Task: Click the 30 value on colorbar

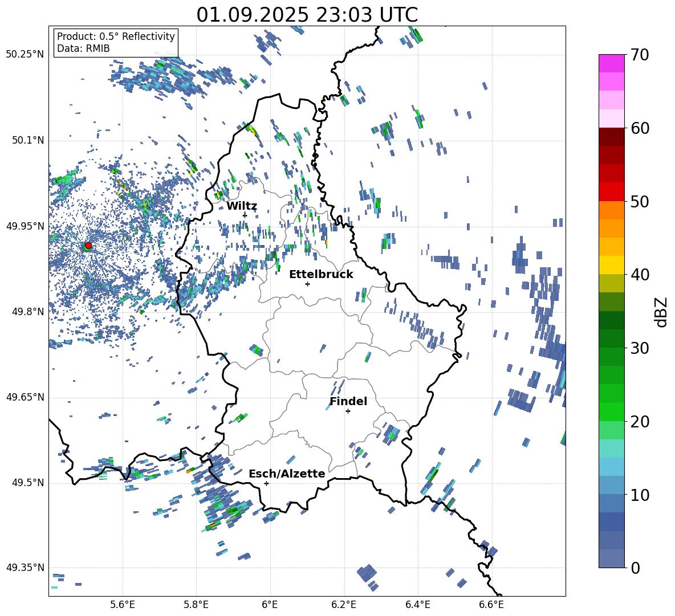Action: (640, 348)
